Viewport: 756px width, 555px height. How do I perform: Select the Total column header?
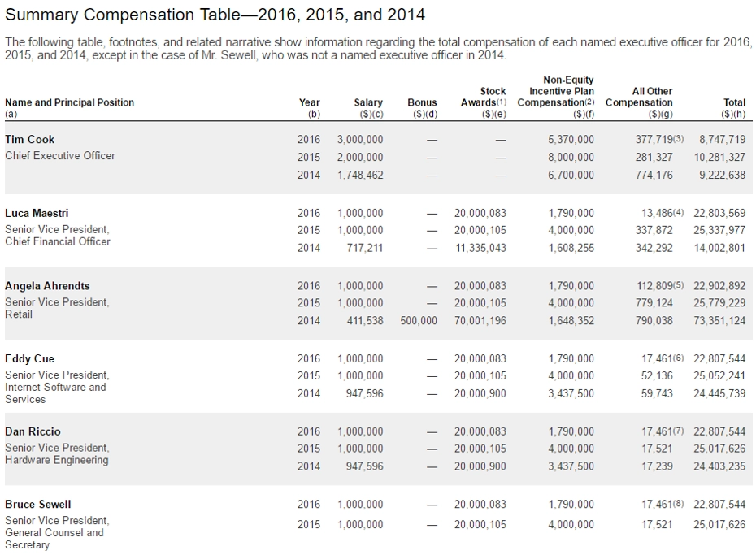point(733,108)
